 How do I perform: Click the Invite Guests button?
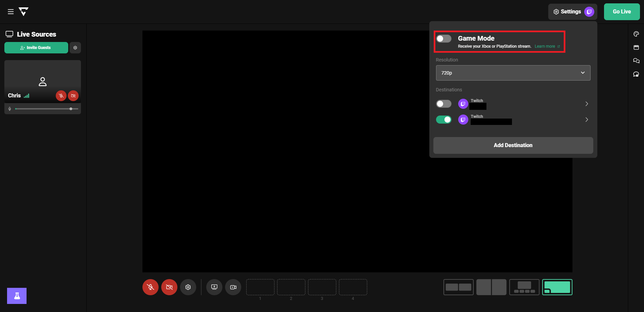tap(36, 48)
